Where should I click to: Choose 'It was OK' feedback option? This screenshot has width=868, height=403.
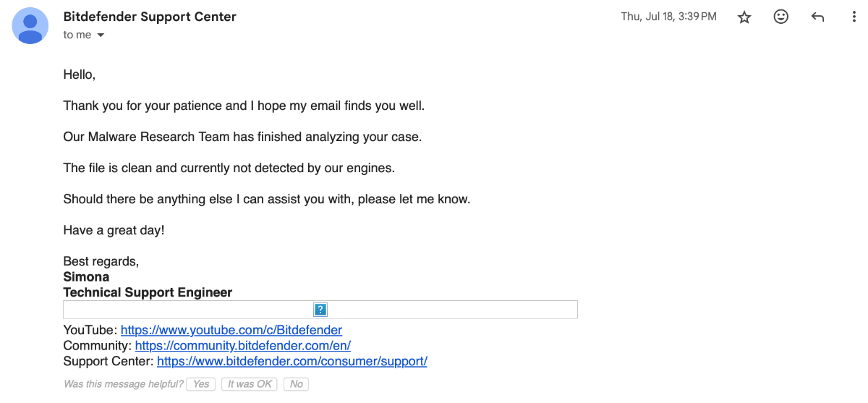250,384
